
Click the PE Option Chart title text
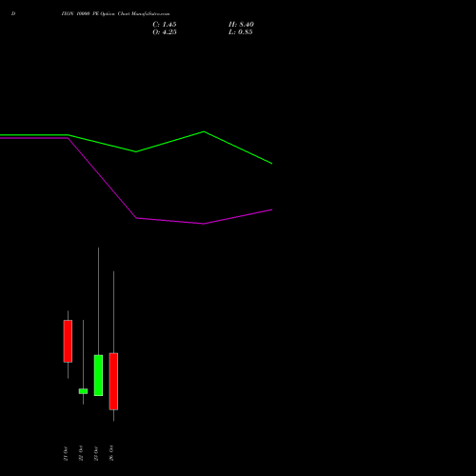(x=115, y=14)
